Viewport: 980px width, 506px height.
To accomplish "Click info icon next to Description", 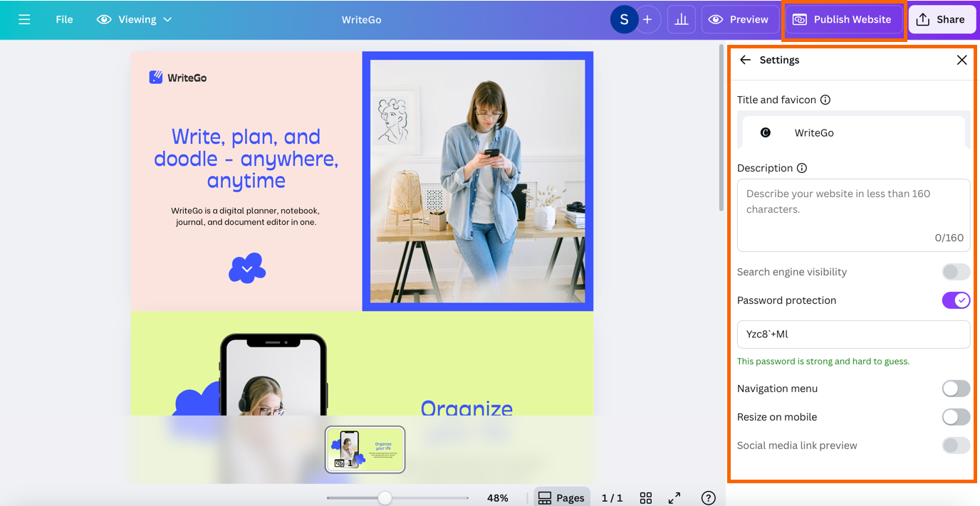I will 802,168.
